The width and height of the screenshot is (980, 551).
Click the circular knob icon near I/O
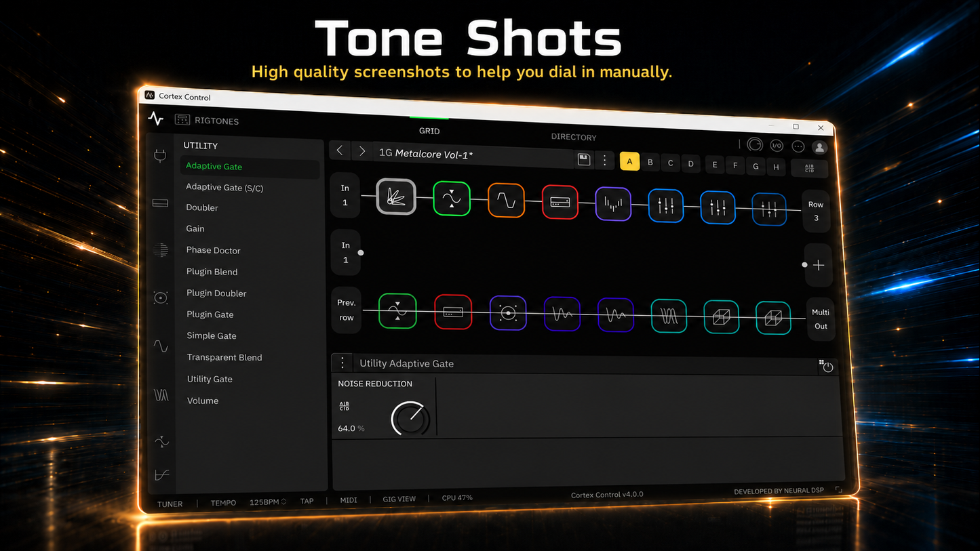point(754,144)
